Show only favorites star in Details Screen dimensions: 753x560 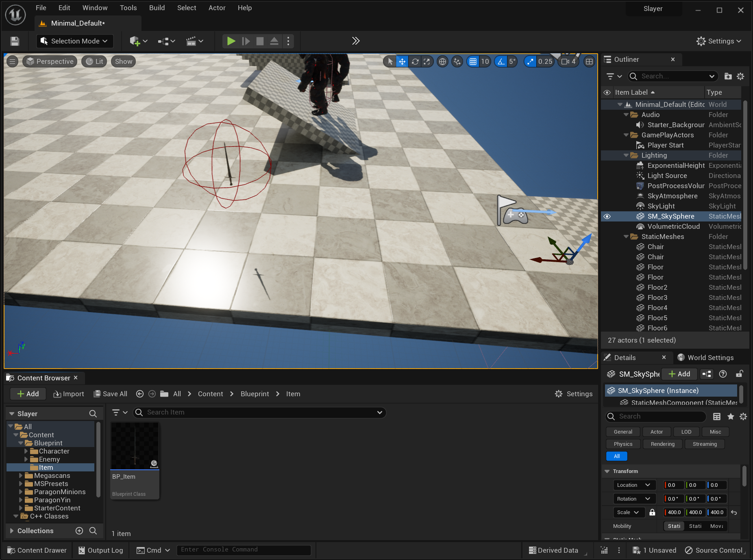click(x=731, y=416)
